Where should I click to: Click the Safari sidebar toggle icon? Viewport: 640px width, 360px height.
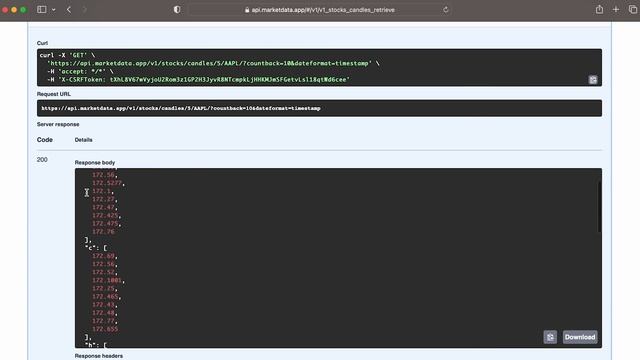pos(41,9)
